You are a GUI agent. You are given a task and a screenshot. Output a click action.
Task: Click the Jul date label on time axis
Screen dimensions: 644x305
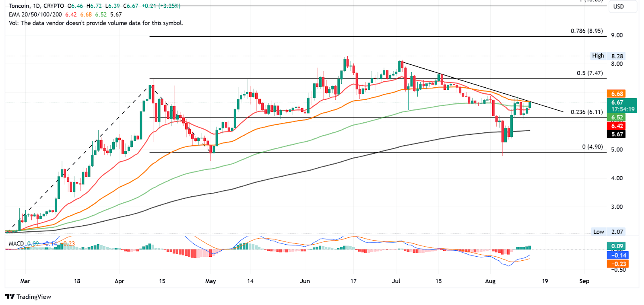pyautogui.click(x=396, y=281)
